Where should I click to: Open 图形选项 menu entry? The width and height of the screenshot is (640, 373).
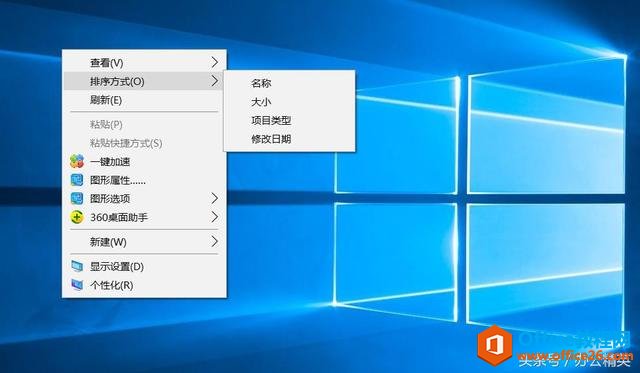coord(144,199)
